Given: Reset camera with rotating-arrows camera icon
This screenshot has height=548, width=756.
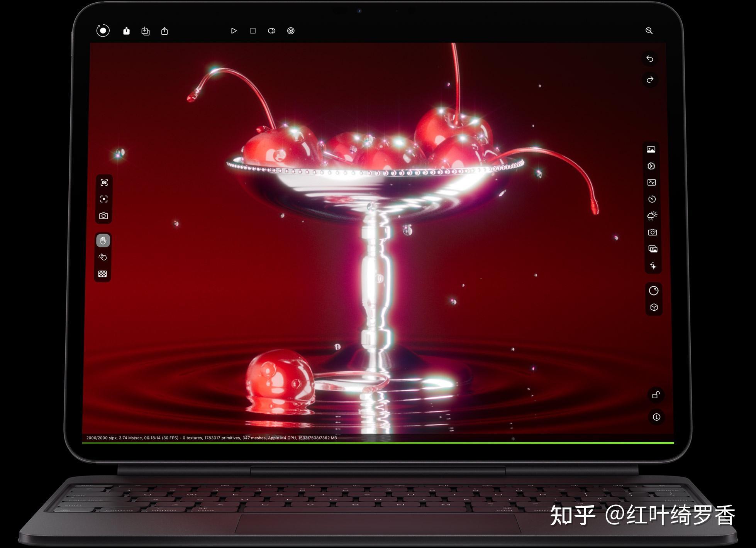Looking at the screenshot, I should tap(103, 216).
